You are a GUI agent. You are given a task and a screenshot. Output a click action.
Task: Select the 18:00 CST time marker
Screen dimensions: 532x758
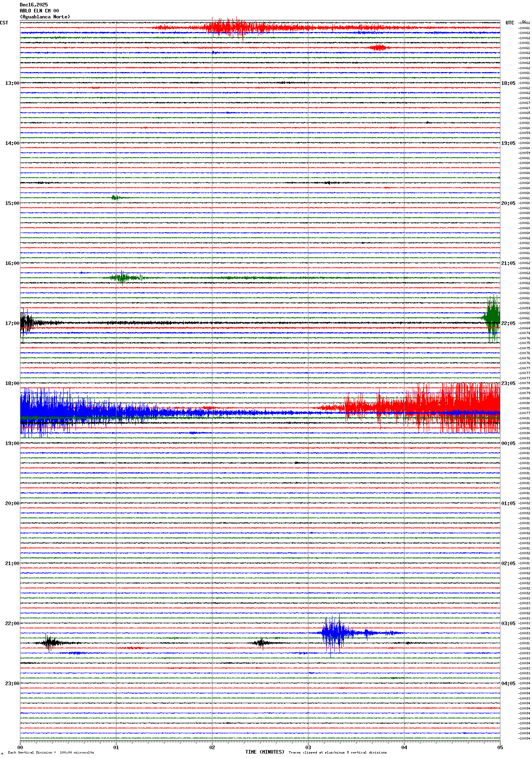point(12,383)
